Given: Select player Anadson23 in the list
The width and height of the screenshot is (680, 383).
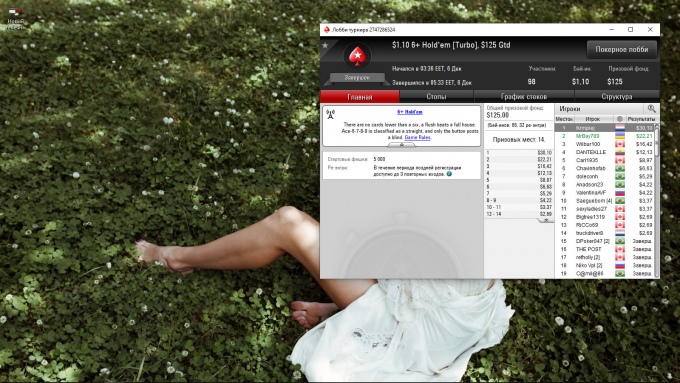Looking at the screenshot, I should coord(604,184).
